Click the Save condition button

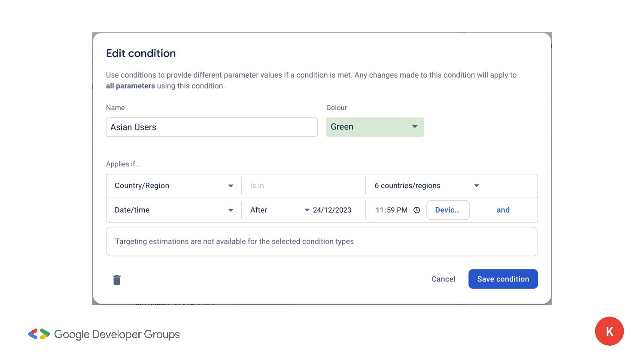click(503, 279)
